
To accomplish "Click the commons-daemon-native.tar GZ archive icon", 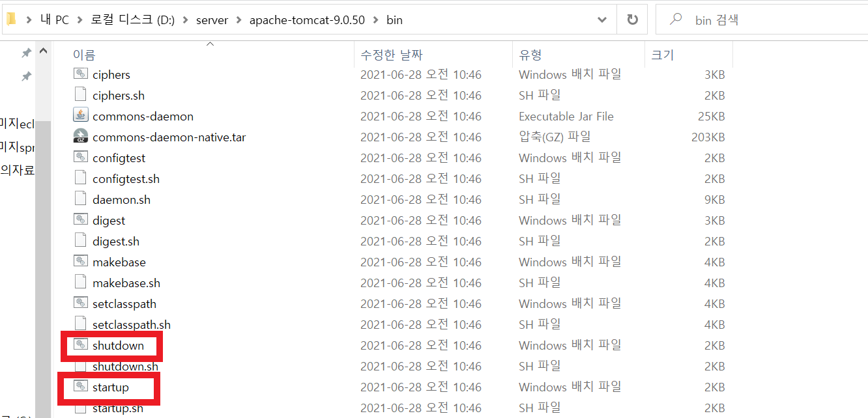I will pos(81,137).
